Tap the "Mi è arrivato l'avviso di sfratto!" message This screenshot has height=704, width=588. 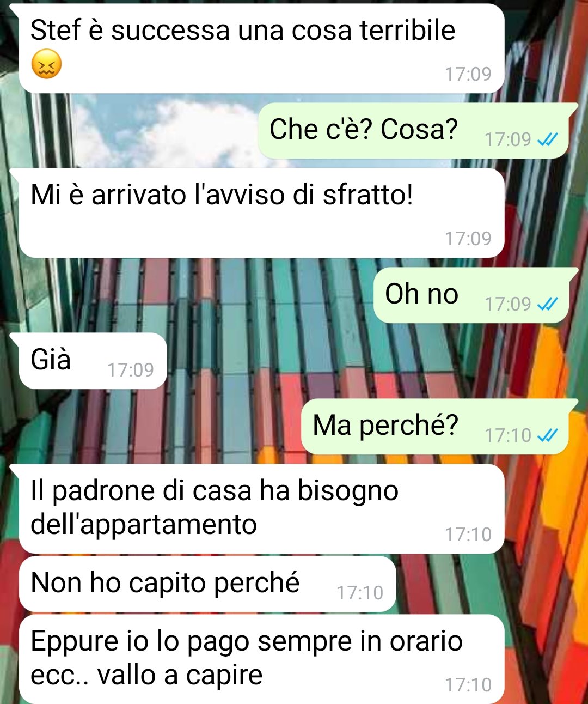coord(261,213)
